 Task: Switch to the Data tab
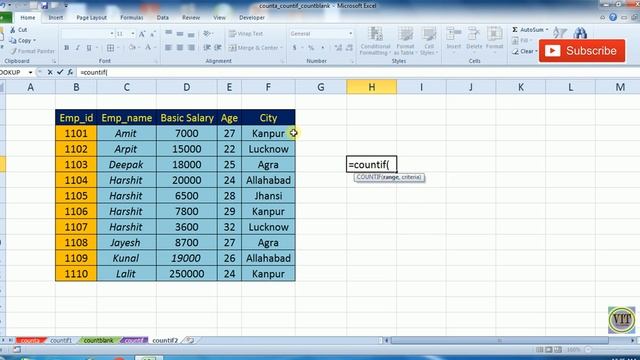[162, 18]
